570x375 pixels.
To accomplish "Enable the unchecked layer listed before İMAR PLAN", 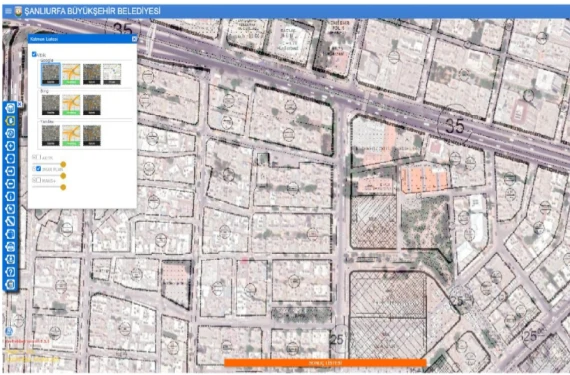I will 39,157.
